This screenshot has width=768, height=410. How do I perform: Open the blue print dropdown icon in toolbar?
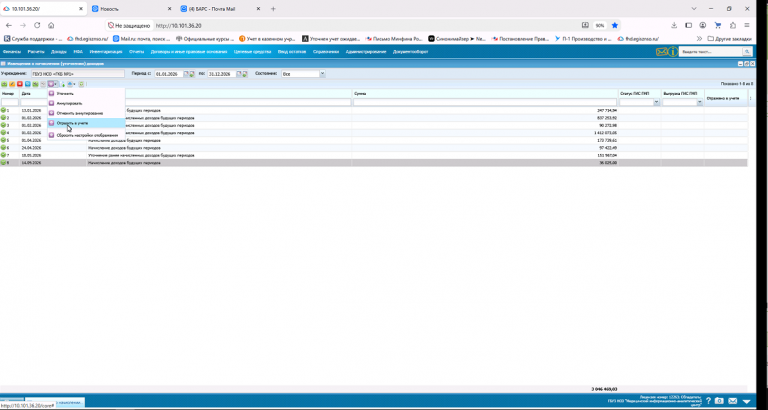point(72,84)
